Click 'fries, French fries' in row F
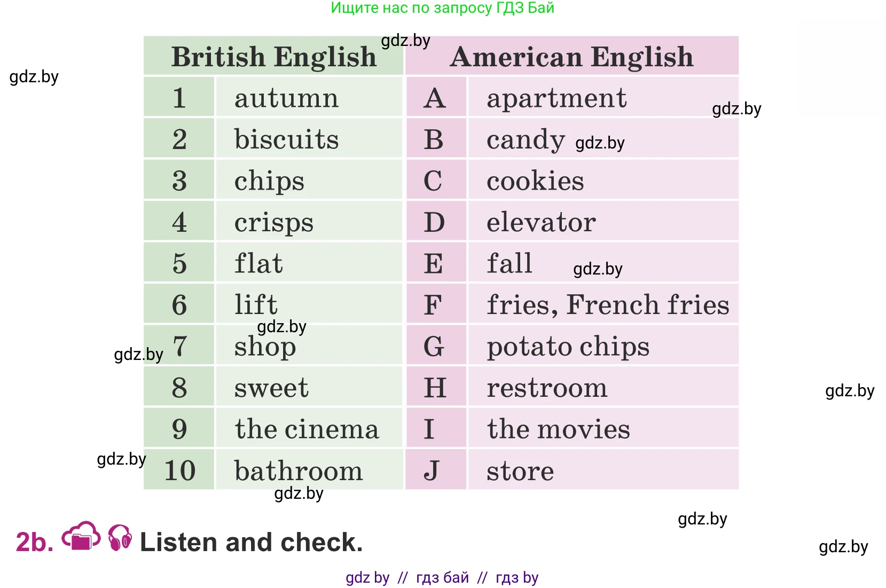886x588 pixels. click(608, 305)
